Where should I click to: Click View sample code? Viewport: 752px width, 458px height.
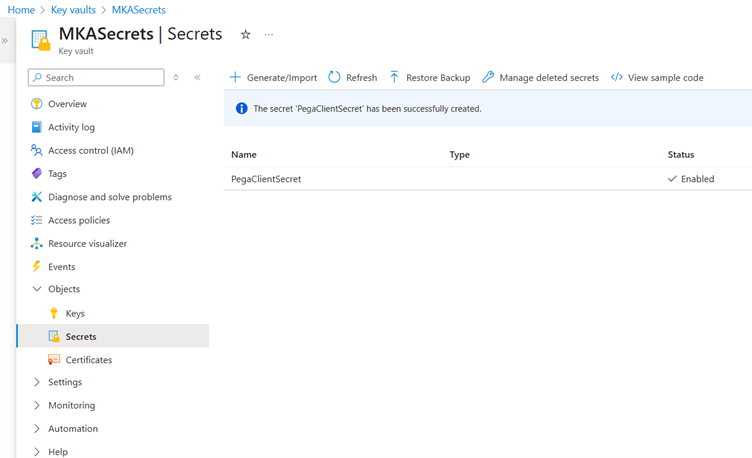point(657,78)
